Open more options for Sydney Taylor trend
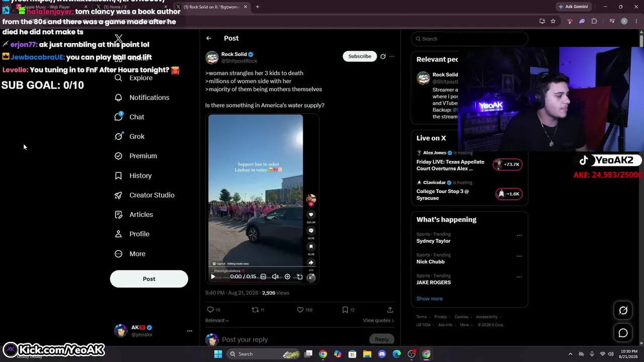This screenshot has height=362, width=644. click(519, 235)
